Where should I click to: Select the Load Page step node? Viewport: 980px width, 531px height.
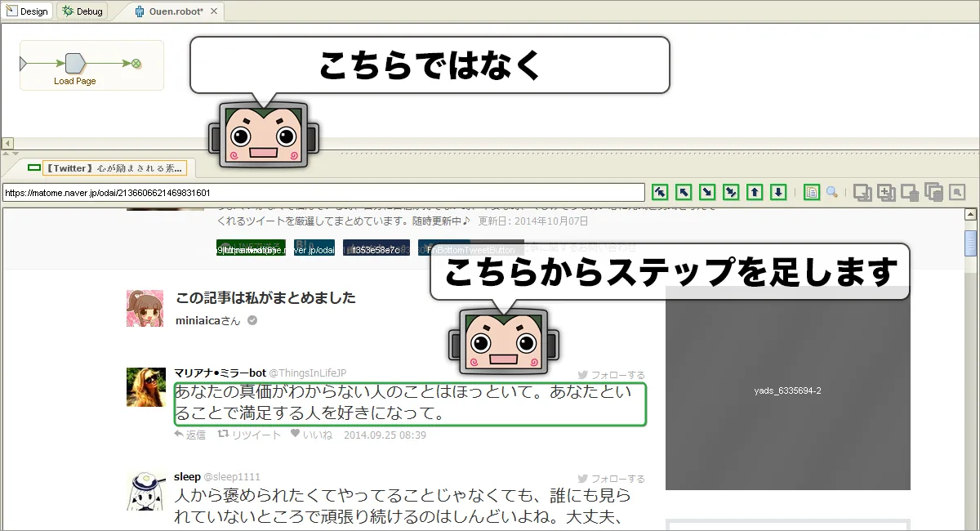(74, 63)
